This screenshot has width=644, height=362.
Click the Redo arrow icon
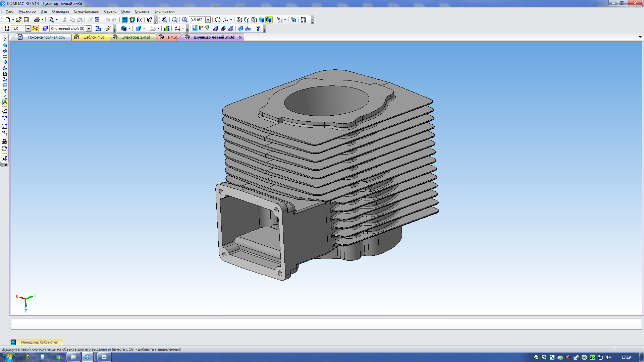pyautogui.click(x=114, y=20)
